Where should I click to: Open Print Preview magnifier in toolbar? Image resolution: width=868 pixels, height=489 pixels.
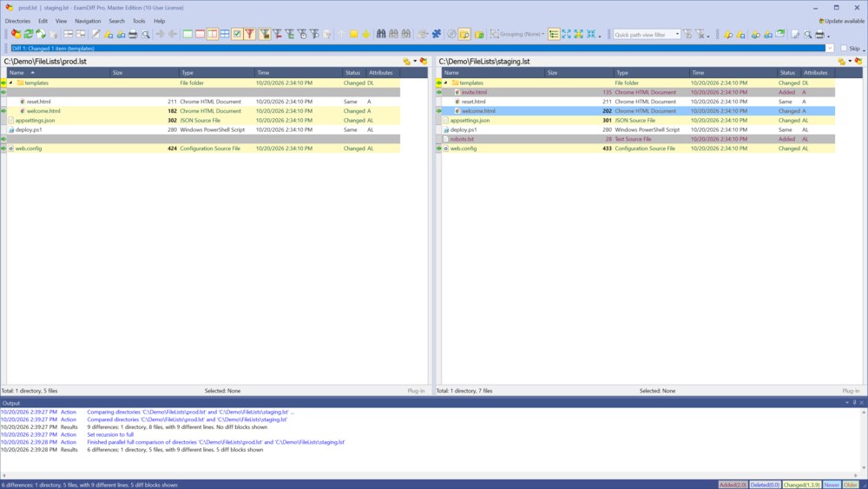tap(146, 35)
